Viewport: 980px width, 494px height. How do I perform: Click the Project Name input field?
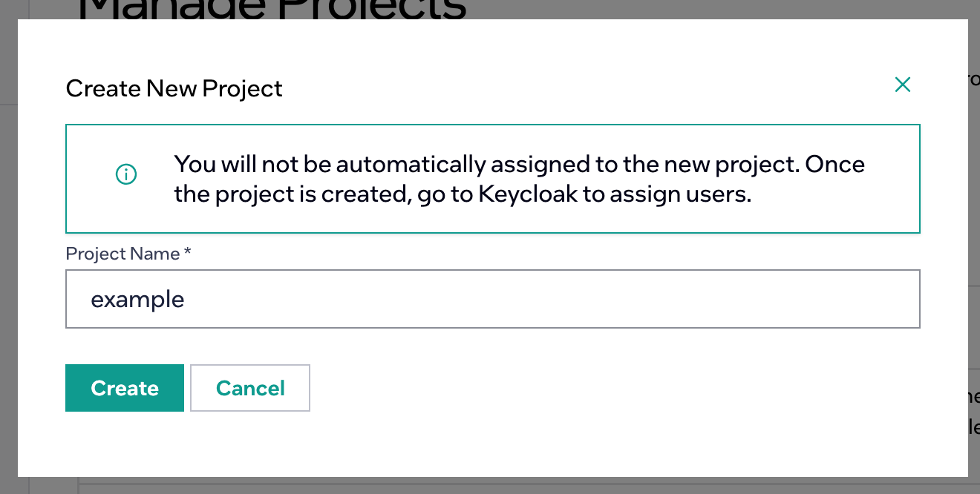point(492,299)
